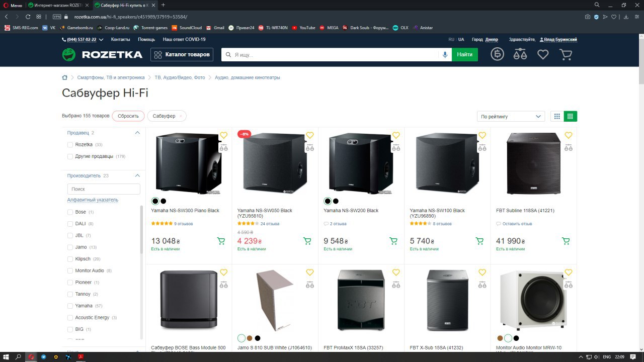The height and width of the screenshot is (362, 644).
Task: Remove the Сабвуфер filter chip
Action: click(x=181, y=116)
